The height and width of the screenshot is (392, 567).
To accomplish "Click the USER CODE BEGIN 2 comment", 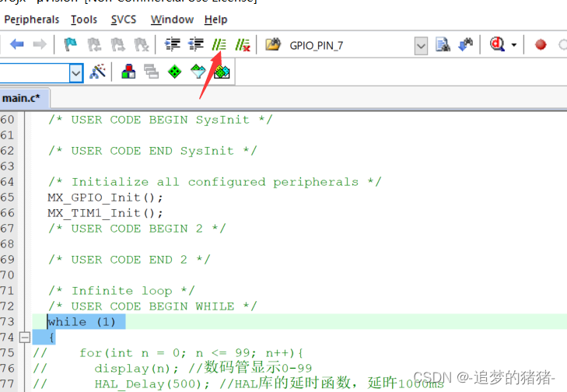I will 137,229.
